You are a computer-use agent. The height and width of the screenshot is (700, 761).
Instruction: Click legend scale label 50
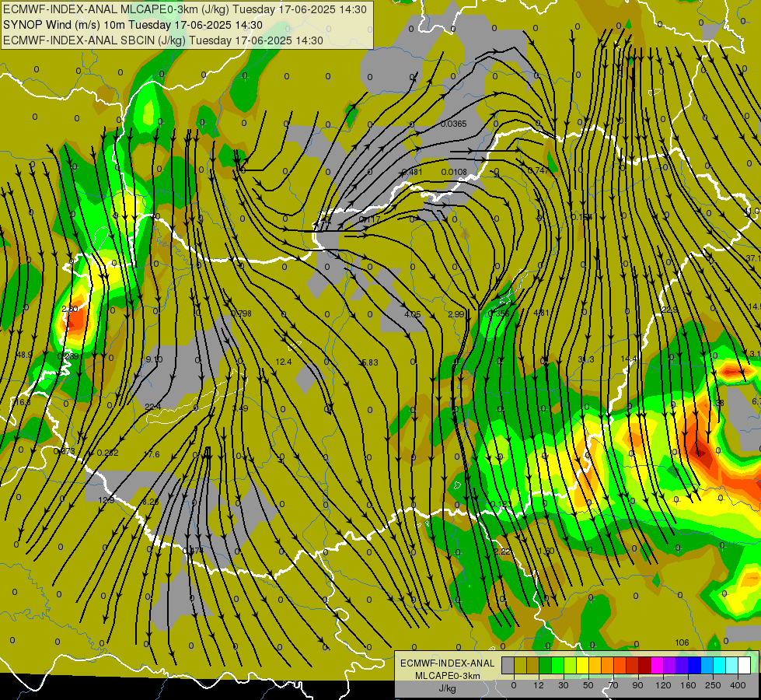[x=588, y=685]
